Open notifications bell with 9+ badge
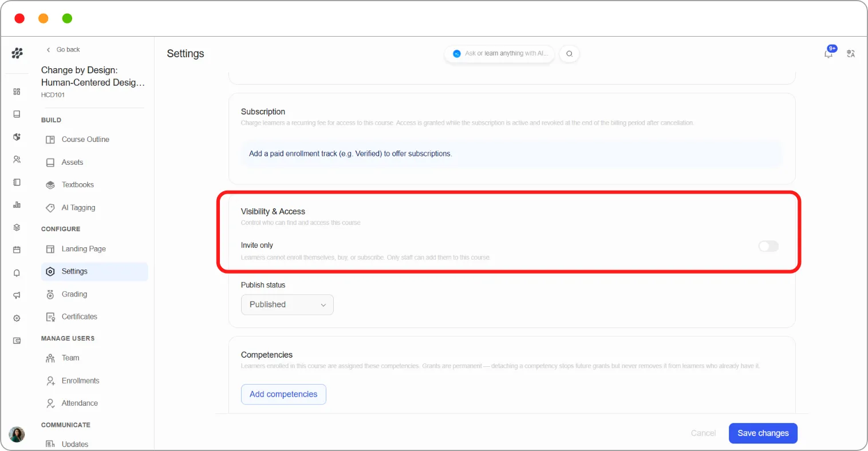Viewport: 868px width, 451px height. click(829, 53)
